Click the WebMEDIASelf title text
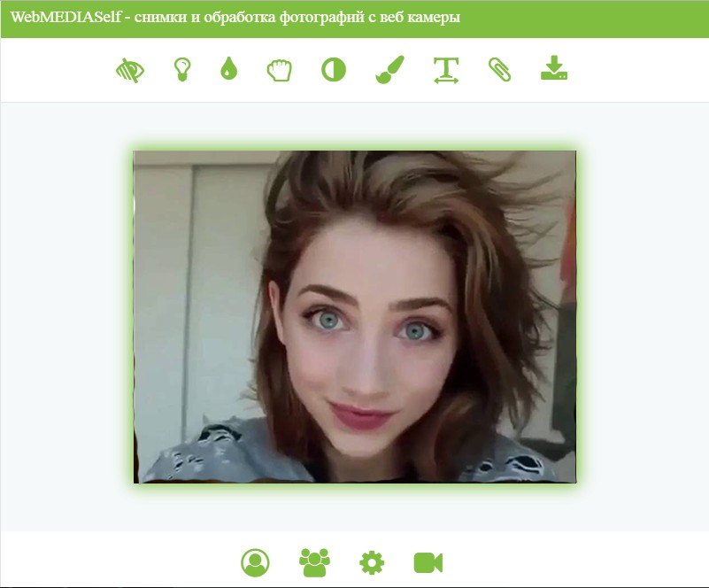 click(x=235, y=17)
